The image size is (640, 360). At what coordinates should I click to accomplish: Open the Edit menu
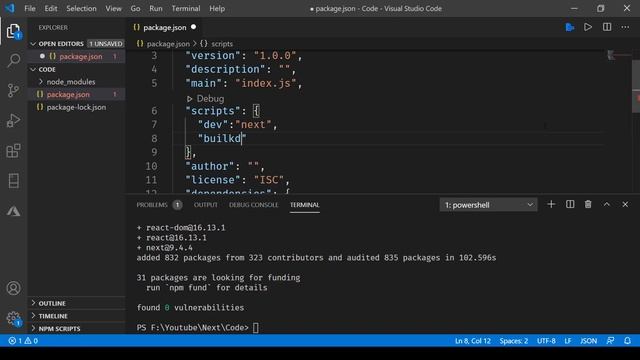51,8
